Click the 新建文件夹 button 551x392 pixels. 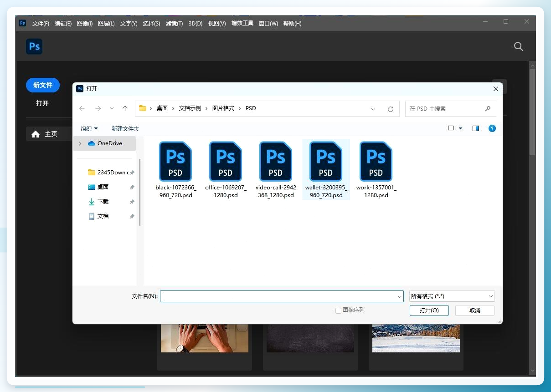(x=125, y=128)
